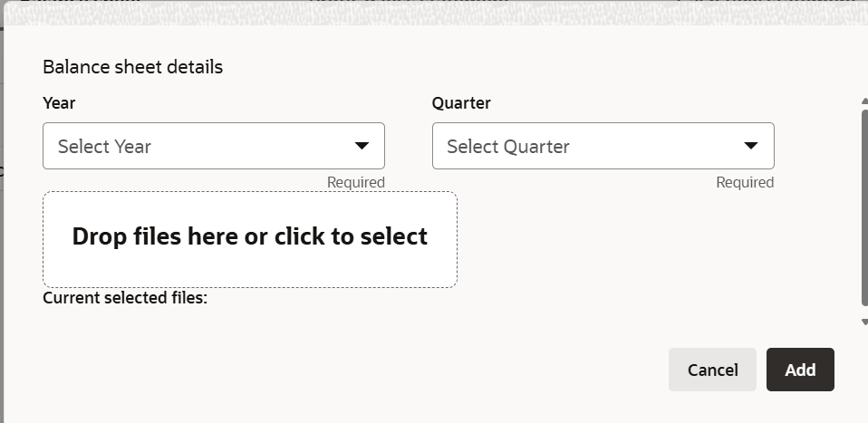This screenshot has height=423, width=868.
Task: Click the dialog's vertical scrollbar thumb
Action: click(x=863, y=208)
